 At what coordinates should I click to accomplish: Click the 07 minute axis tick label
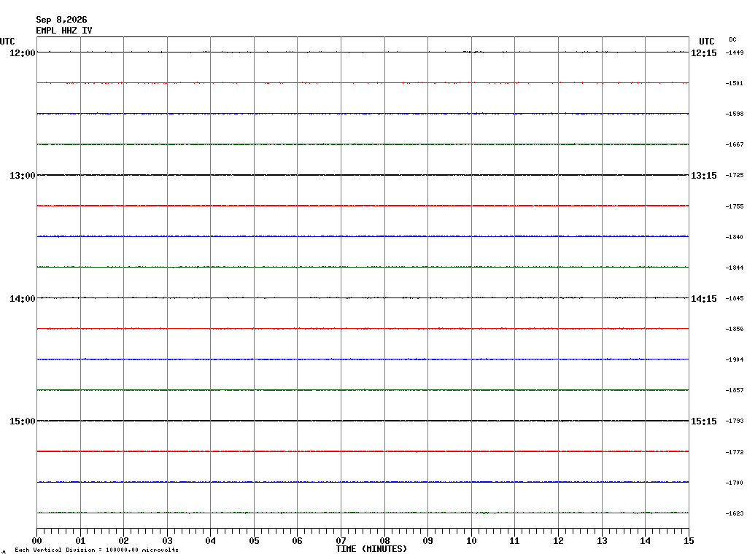tap(341, 541)
